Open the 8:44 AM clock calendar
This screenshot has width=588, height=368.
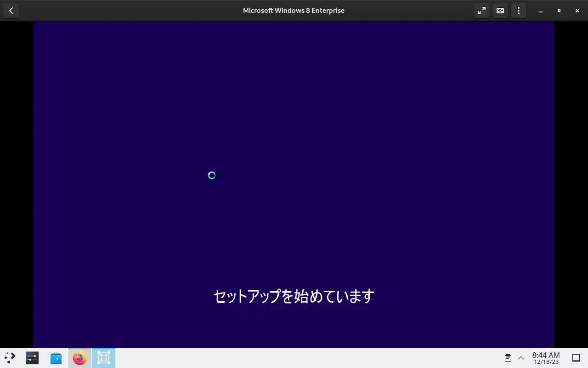tap(546, 358)
